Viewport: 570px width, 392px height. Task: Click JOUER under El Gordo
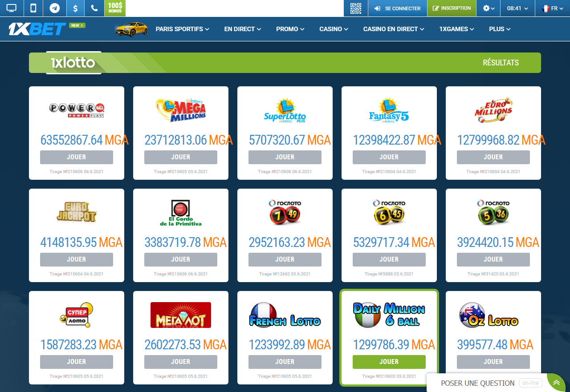181,259
